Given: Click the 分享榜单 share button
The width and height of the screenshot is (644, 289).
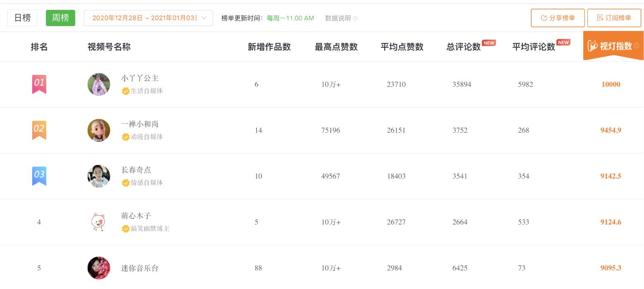Looking at the screenshot, I should coord(558,18).
